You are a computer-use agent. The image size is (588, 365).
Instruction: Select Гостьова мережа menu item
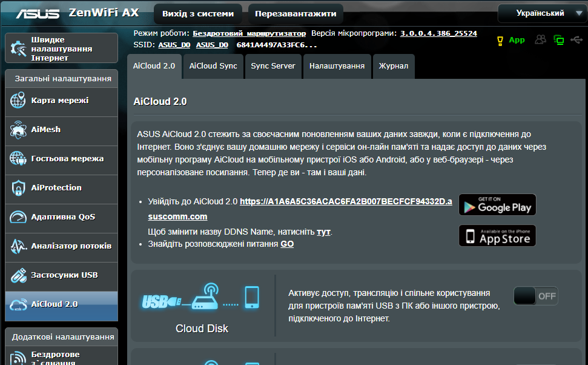coord(62,160)
